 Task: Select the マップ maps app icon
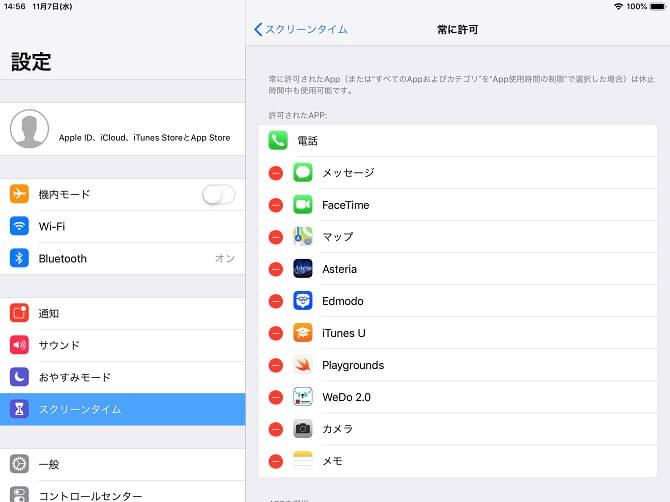(303, 237)
